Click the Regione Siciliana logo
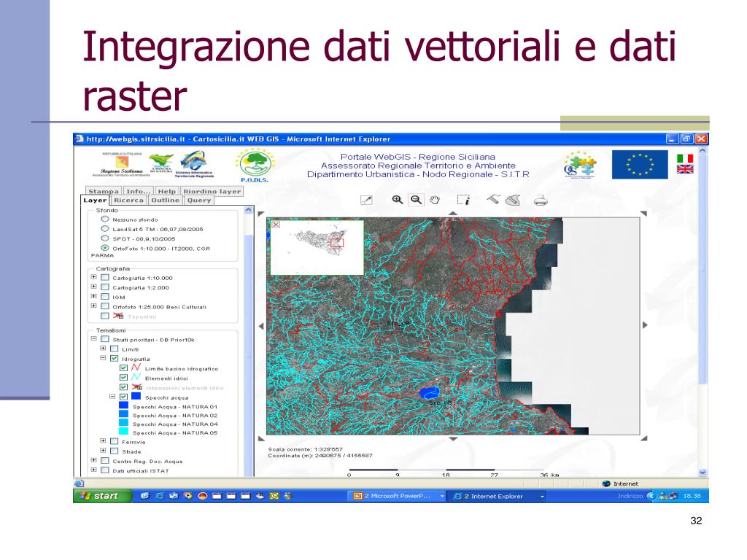 point(121,165)
